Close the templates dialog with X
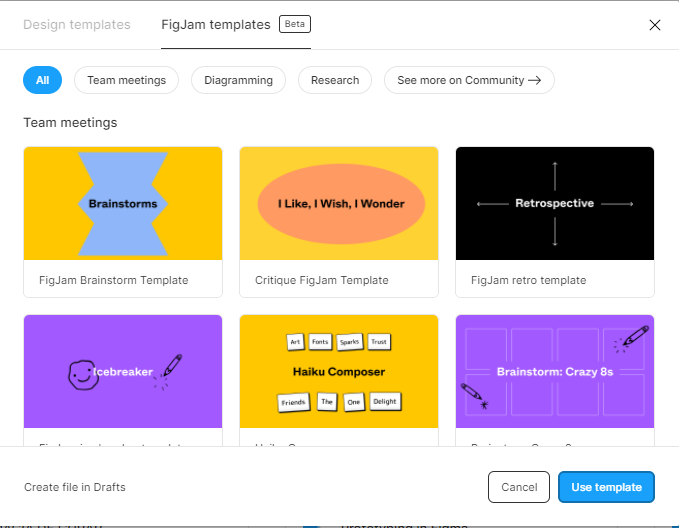 pos(655,25)
